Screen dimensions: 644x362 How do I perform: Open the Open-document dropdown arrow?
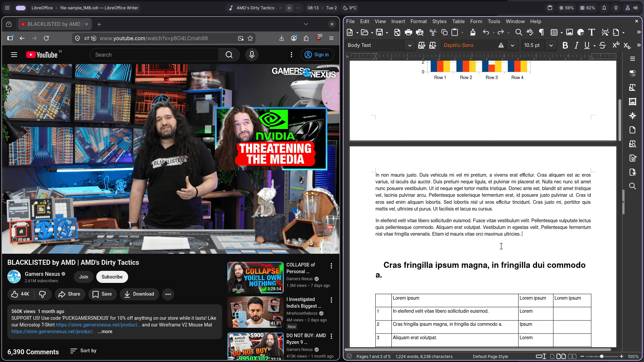pyautogui.click(x=372, y=33)
